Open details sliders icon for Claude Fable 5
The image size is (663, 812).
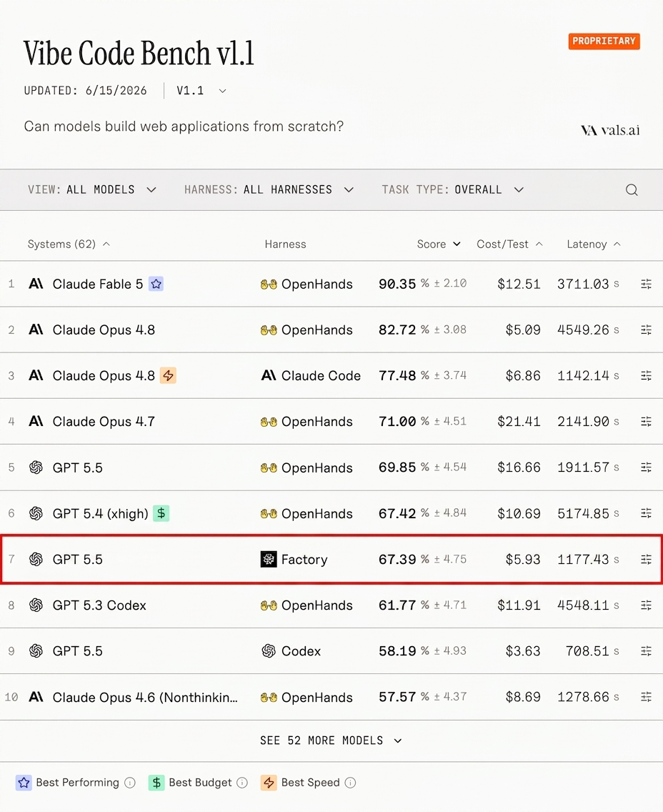tap(646, 284)
